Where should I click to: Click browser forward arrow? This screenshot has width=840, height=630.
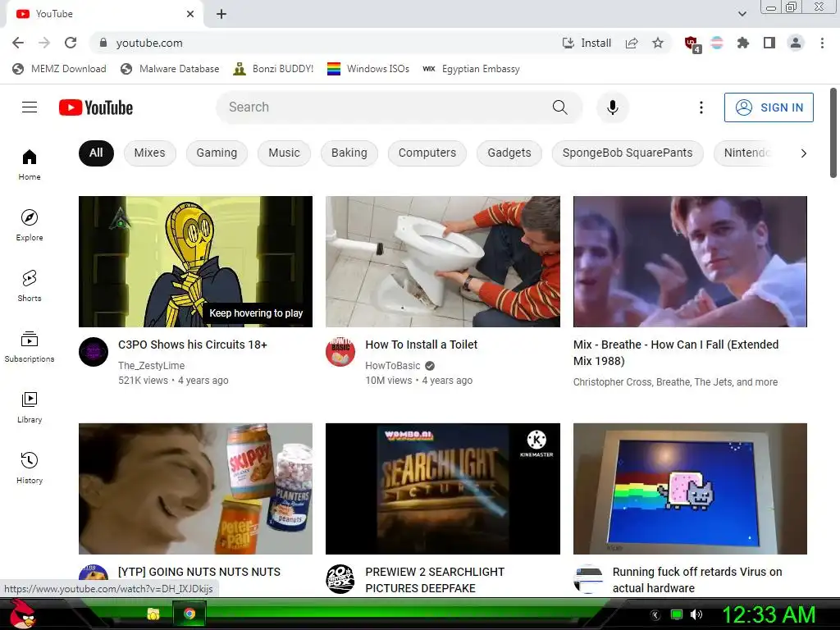point(44,43)
